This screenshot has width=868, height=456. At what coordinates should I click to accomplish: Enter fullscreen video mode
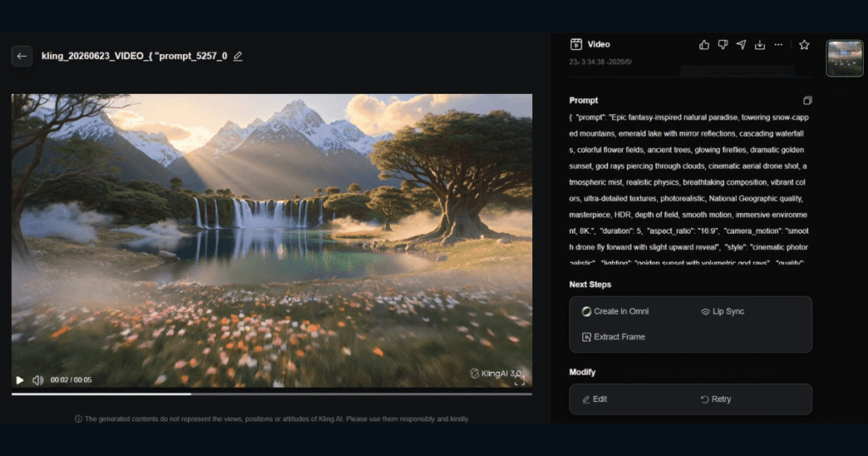520,381
